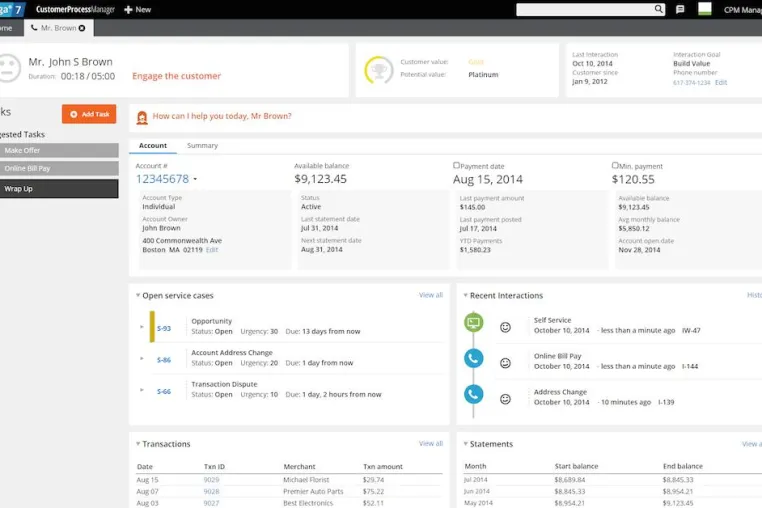Viewport: 762px width, 508px height.
Task: Collapse the Open service cases section
Action: click(138, 295)
